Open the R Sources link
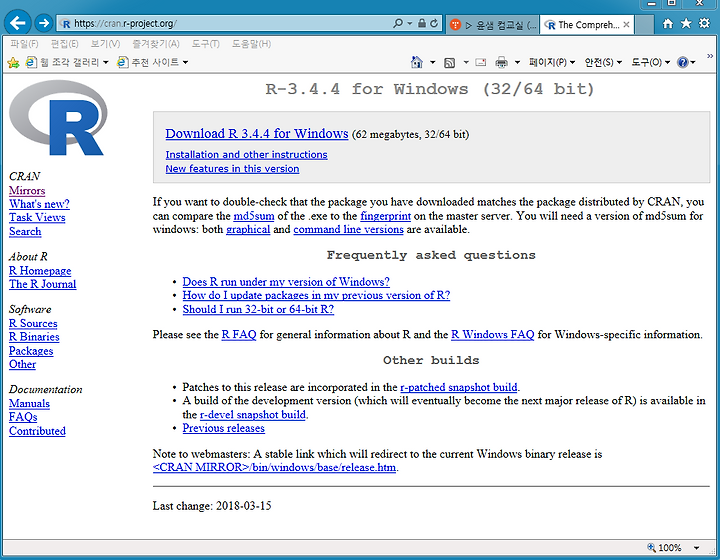Image resolution: width=720 pixels, height=560 pixels. click(33, 324)
